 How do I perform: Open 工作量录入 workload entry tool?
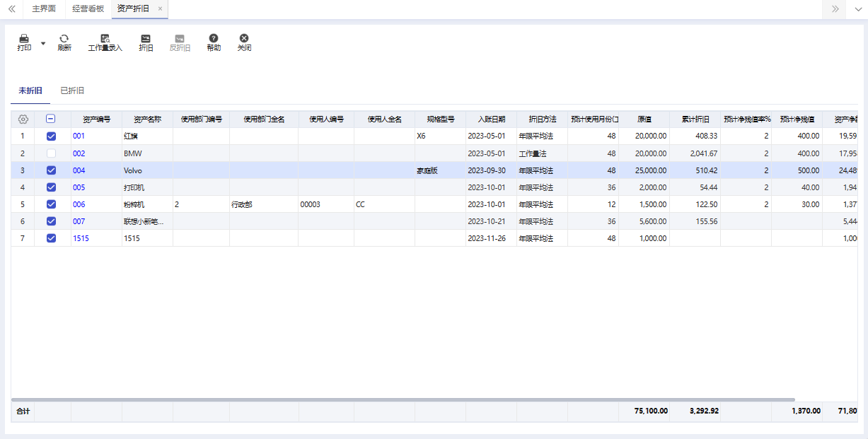(105, 38)
